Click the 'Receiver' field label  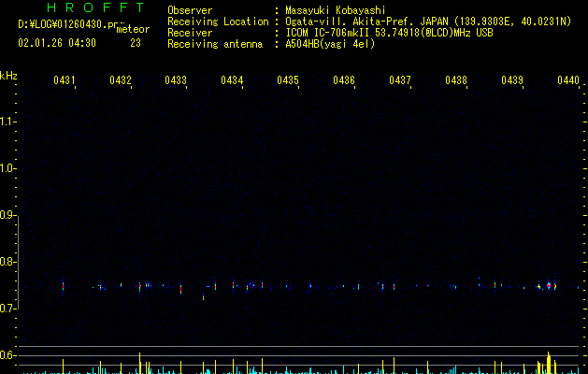190,33
